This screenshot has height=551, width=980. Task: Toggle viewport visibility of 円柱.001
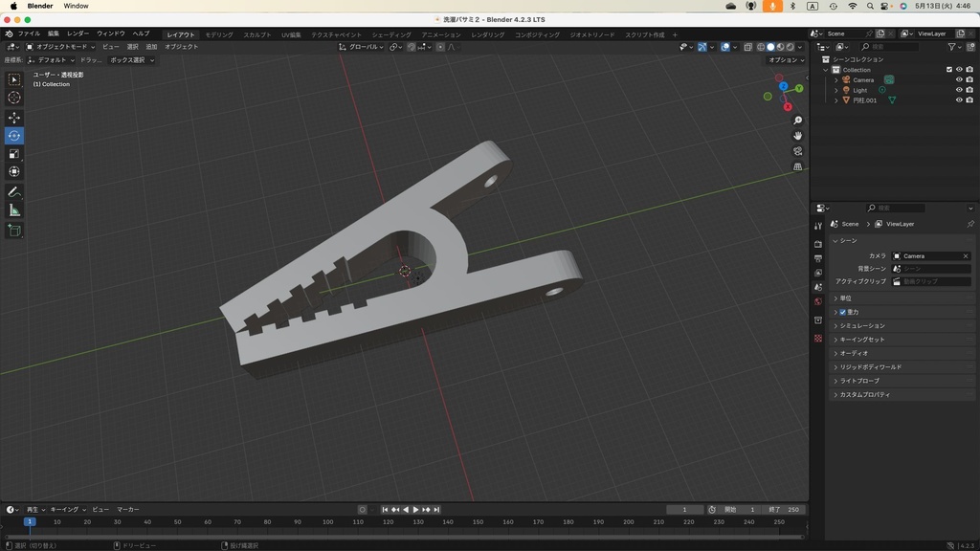[x=959, y=100]
